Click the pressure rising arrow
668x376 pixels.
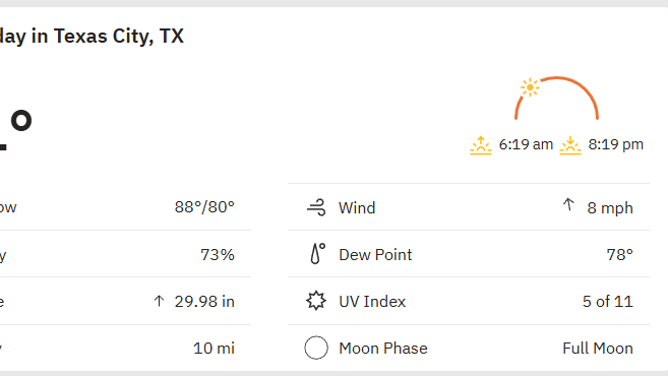pos(159,301)
